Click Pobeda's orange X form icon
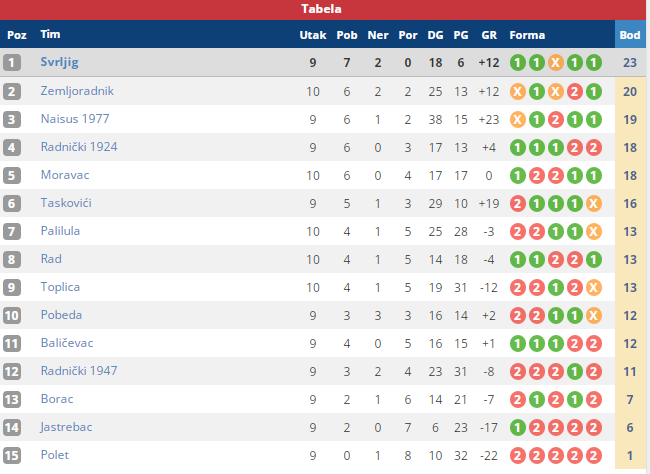 594,316
